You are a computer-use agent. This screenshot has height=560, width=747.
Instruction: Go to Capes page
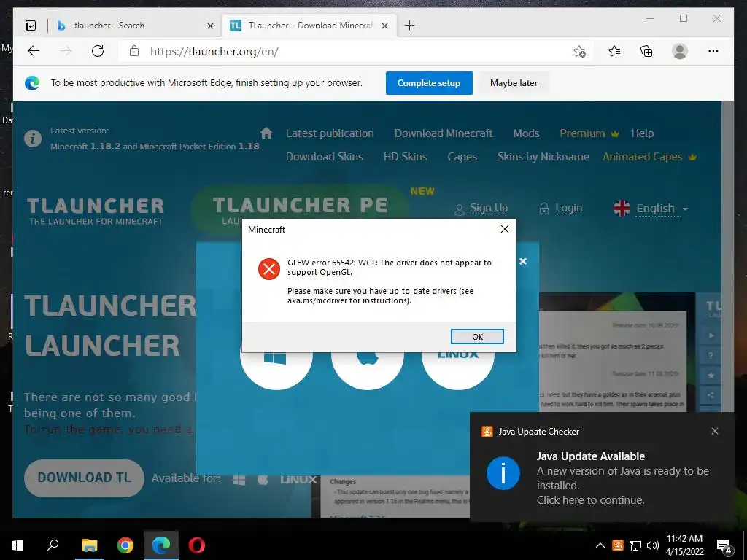(462, 157)
